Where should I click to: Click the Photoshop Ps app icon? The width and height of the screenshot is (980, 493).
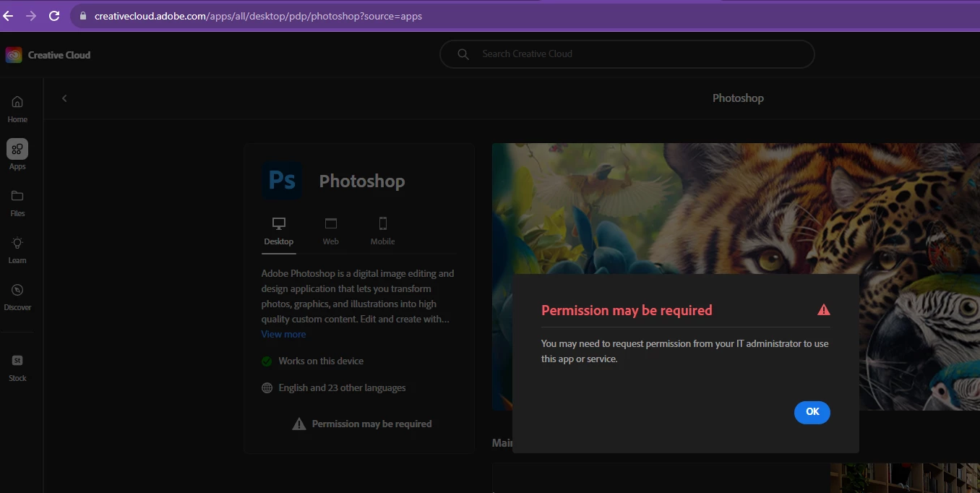(282, 180)
